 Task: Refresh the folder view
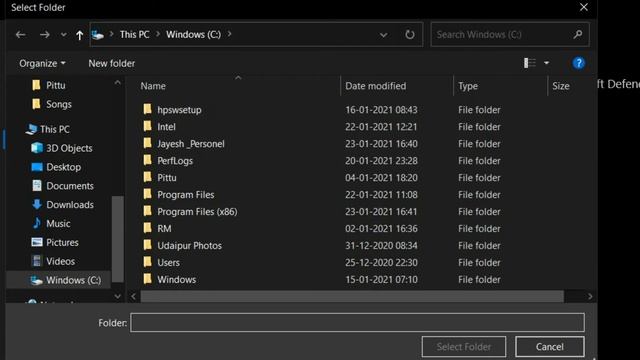point(409,35)
